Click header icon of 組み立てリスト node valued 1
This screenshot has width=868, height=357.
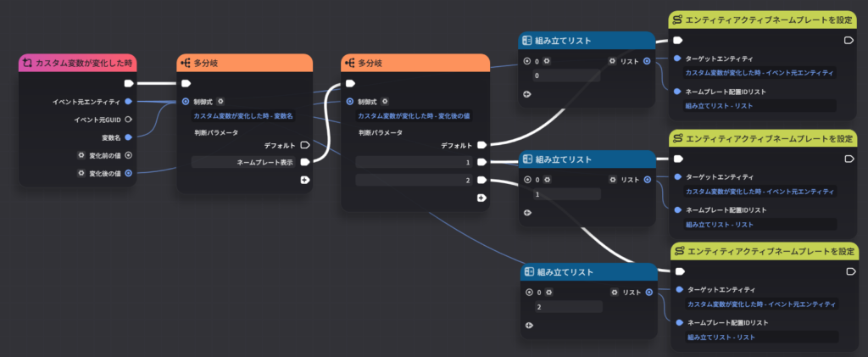(528, 159)
